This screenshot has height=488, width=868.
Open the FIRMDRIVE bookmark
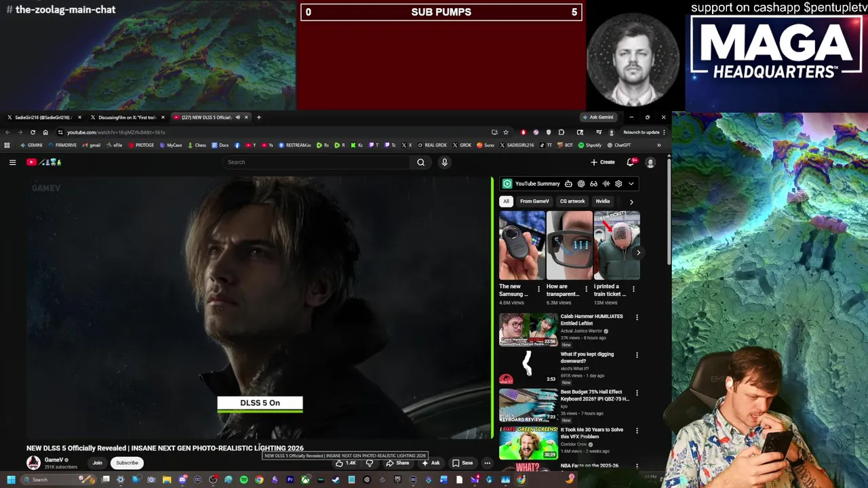pyautogui.click(x=62, y=145)
